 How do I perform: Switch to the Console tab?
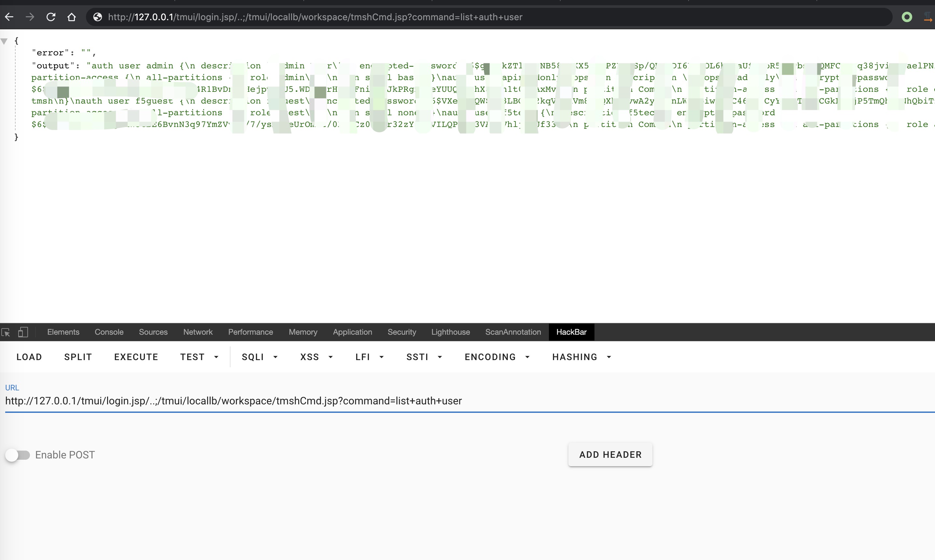pyautogui.click(x=109, y=332)
